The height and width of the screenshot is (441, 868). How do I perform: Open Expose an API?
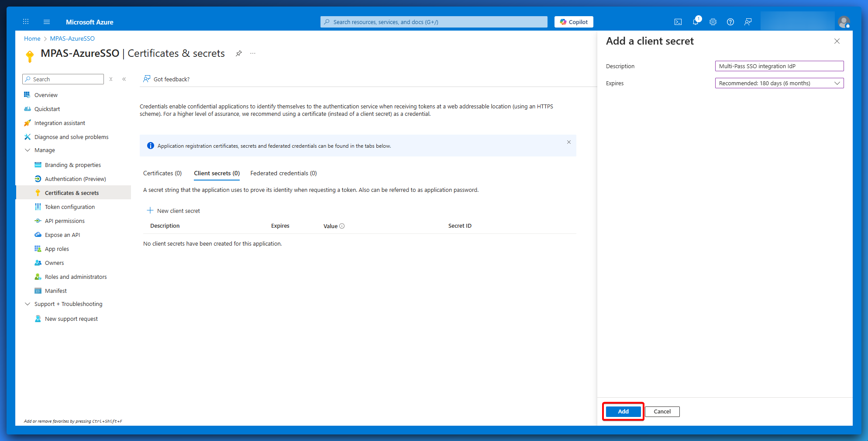click(62, 235)
